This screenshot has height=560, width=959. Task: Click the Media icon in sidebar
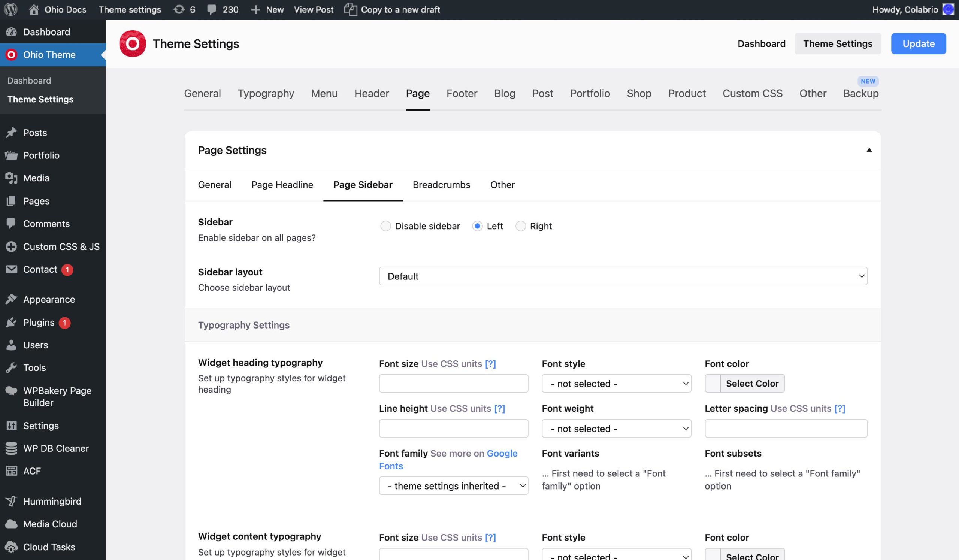pyautogui.click(x=11, y=178)
